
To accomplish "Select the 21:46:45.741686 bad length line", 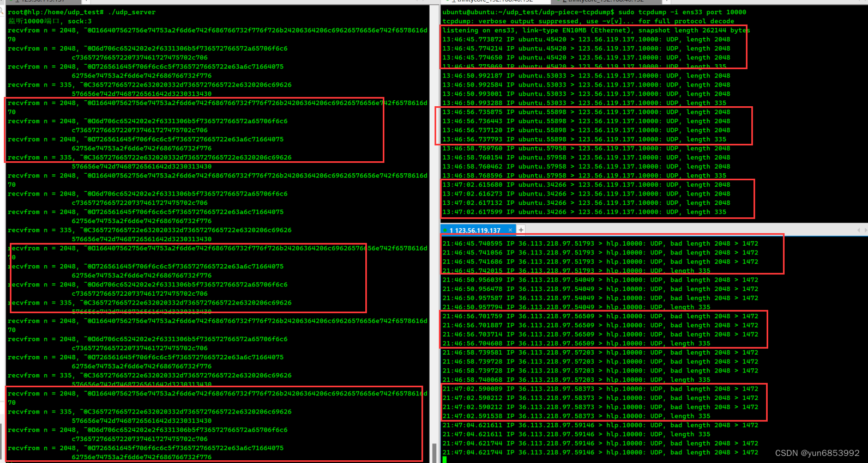I will coord(600,261).
